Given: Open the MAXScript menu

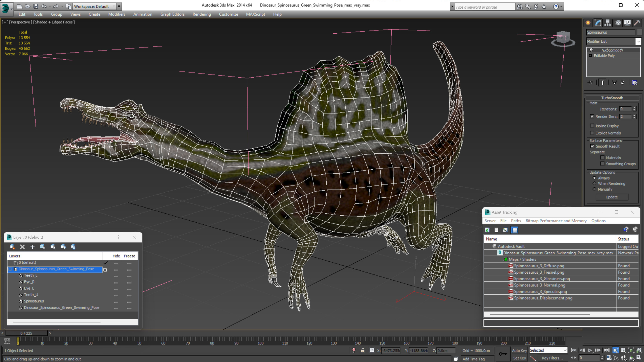Looking at the screenshot, I should (x=255, y=14).
